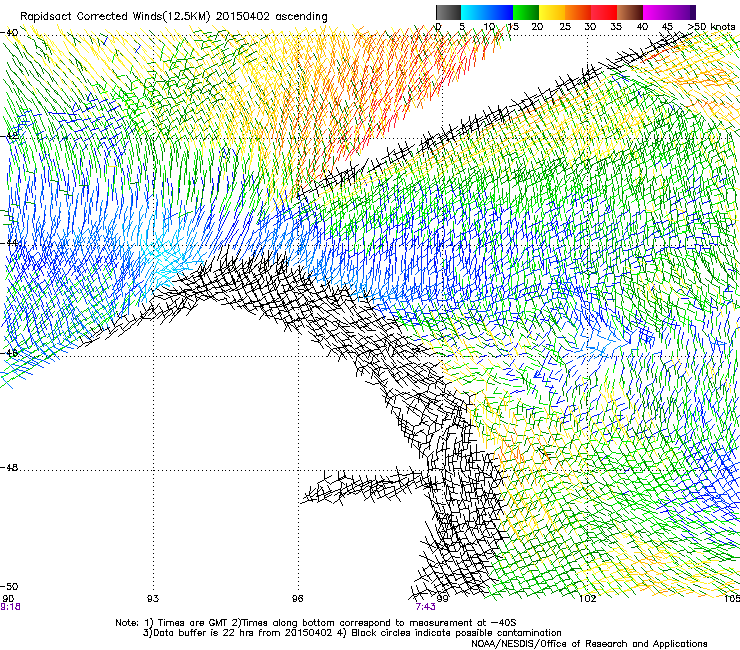The height and width of the screenshot is (650, 740).
Task: Click the 'Data buffer is 22 hrs' note
Action: pyautogui.click(x=236, y=633)
